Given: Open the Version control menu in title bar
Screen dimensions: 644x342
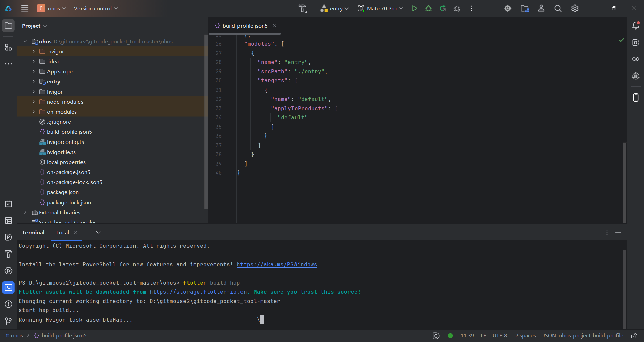Looking at the screenshot, I should coord(95,8).
